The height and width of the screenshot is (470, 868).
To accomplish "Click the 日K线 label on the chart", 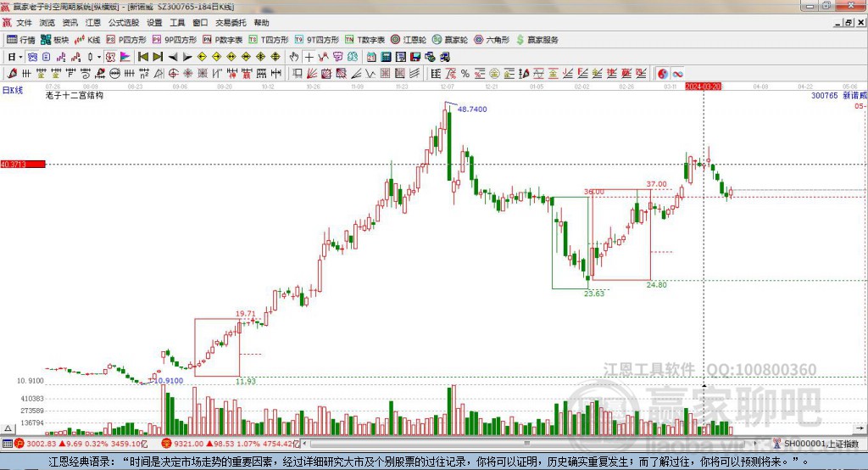I will point(13,90).
